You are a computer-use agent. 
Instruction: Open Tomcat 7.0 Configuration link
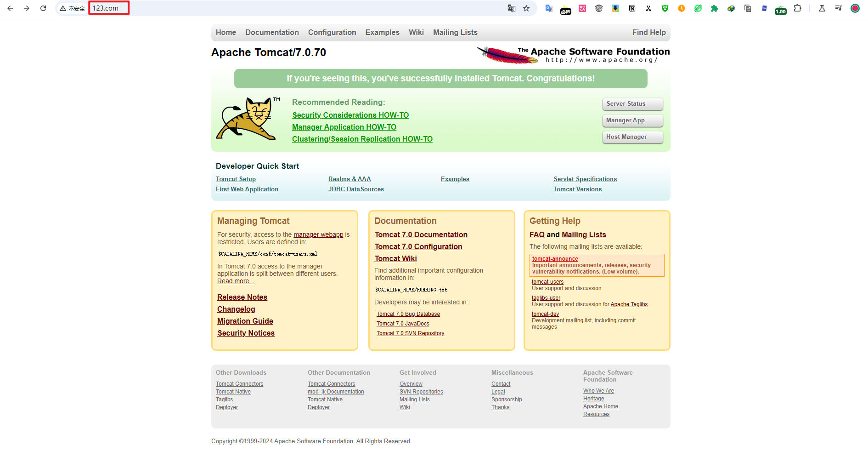tap(418, 246)
